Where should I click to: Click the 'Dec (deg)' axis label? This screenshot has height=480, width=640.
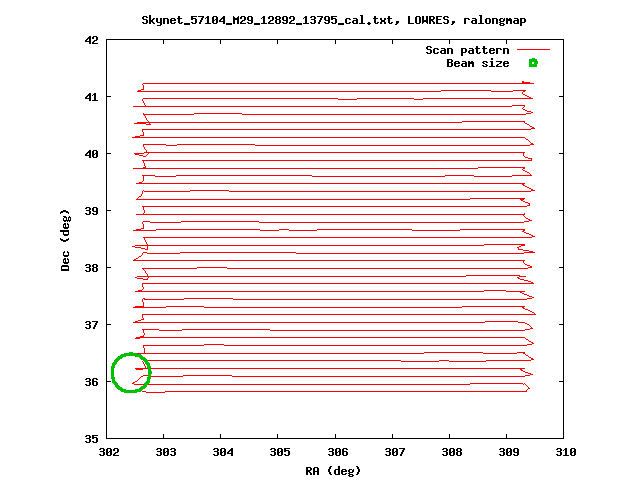pos(65,240)
